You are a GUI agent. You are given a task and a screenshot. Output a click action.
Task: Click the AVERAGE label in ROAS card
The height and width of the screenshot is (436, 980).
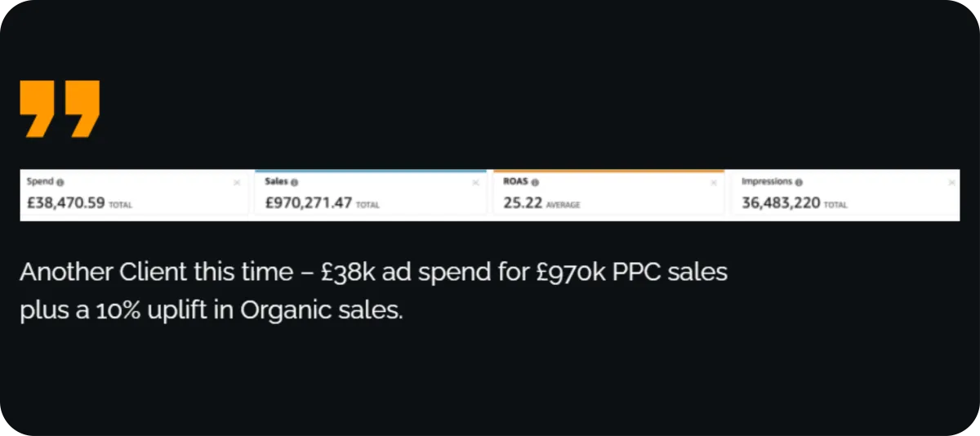click(563, 205)
